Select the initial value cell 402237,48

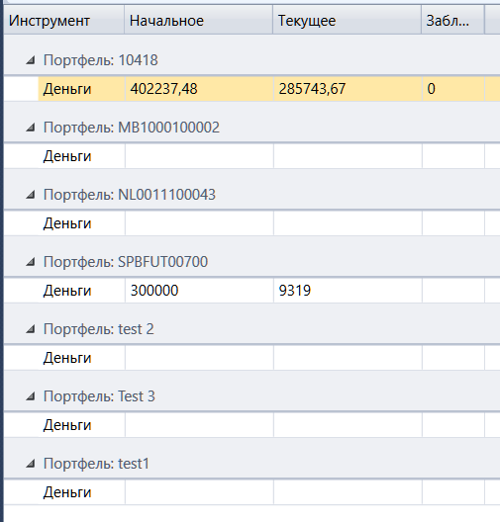click(199, 89)
